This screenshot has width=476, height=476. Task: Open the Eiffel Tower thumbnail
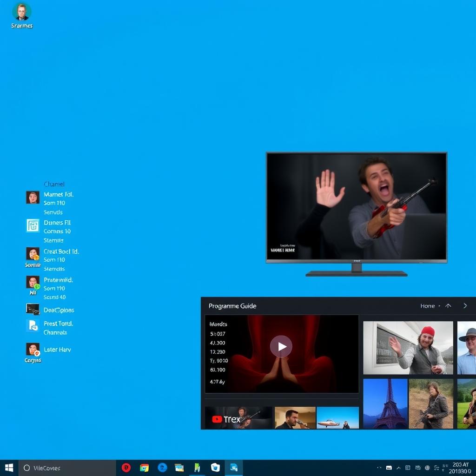click(386, 403)
